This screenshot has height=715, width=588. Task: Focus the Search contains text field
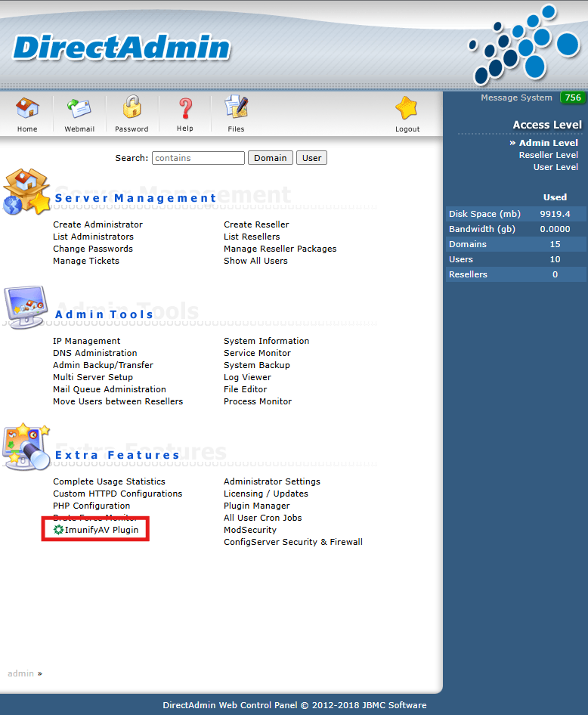coord(198,158)
